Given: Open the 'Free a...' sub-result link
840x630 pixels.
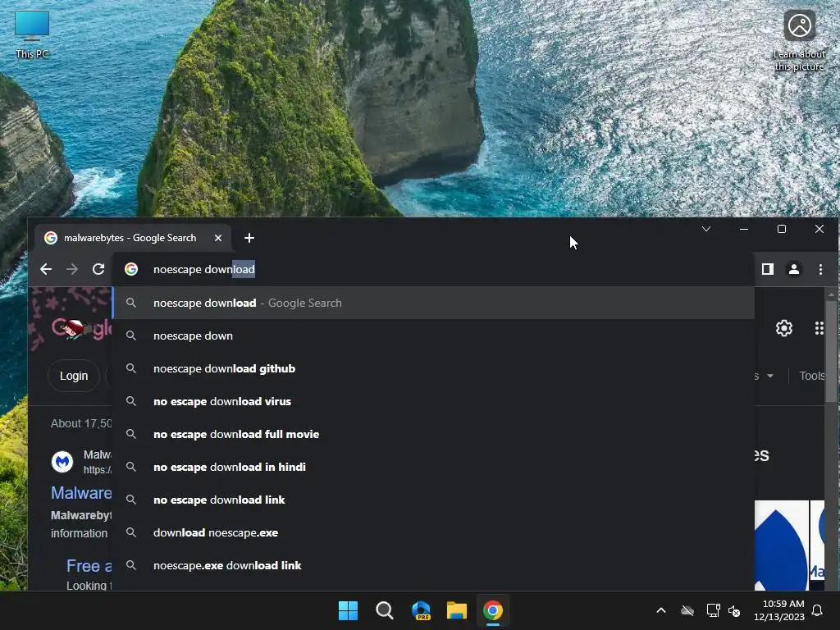Looking at the screenshot, I should tap(89, 566).
